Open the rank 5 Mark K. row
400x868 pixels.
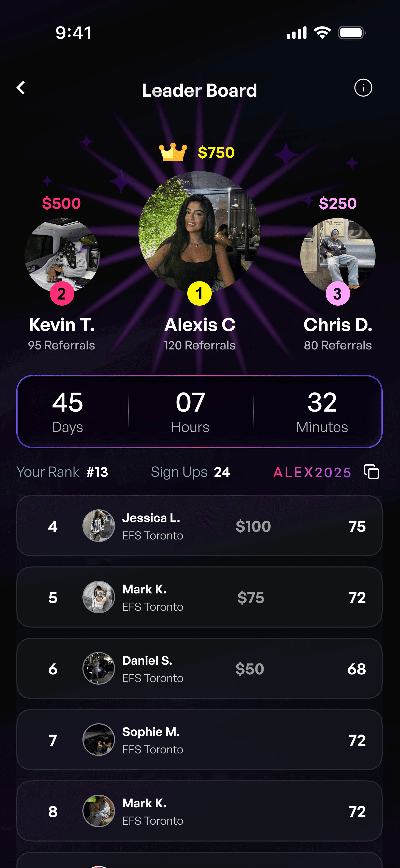pyautogui.click(x=199, y=597)
